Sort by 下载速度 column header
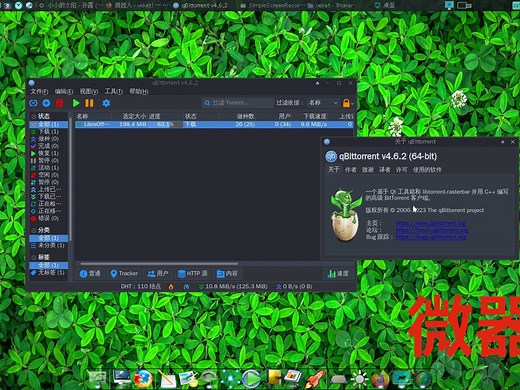This screenshot has height=390, width=520. pyautogui.click(x=314, y=116)
